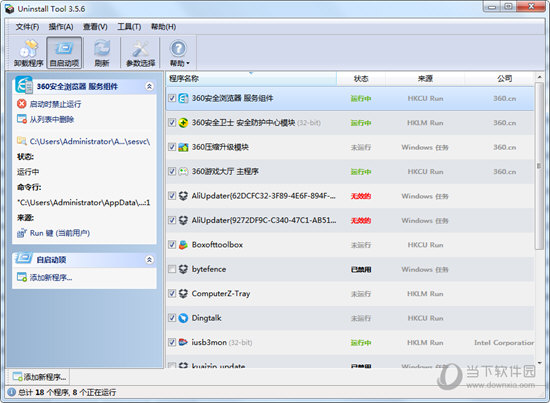
Task: Click the 刷新 refresh toolbar icon
Action: tap(102, 53)
